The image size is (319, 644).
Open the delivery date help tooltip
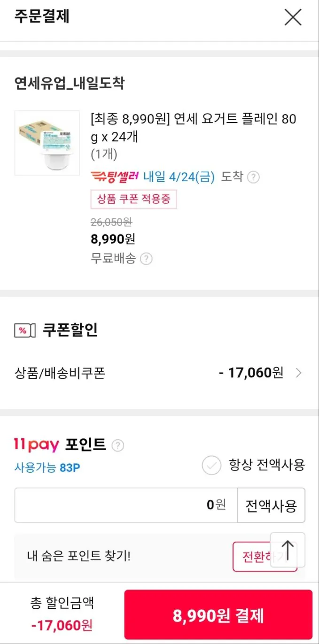(x=253, y=177)
